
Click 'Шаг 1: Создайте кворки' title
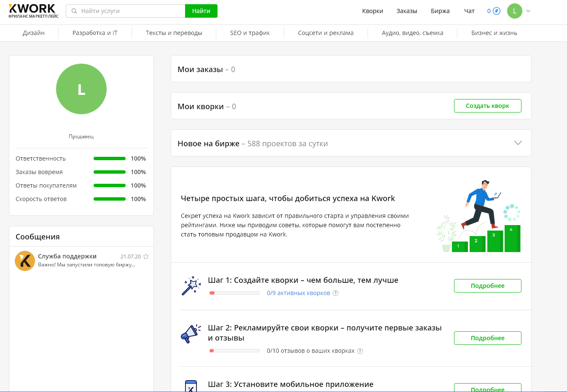coord(303,280)
